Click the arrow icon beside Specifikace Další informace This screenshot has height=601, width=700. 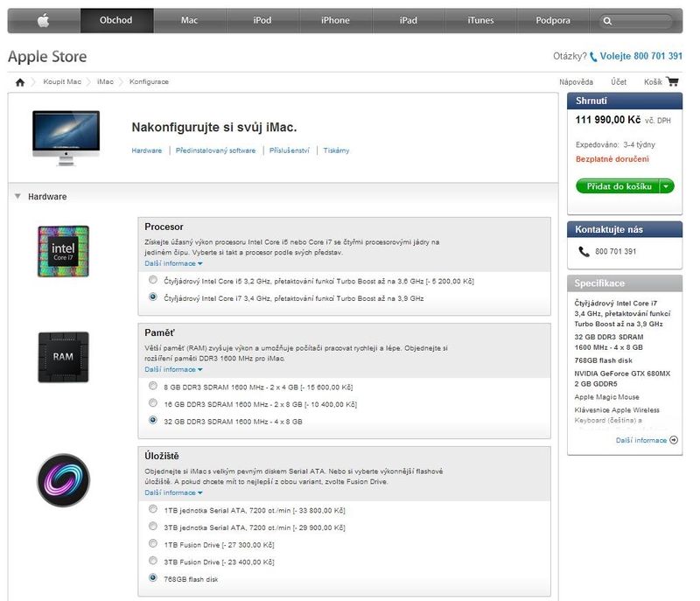tap(674, 440)
